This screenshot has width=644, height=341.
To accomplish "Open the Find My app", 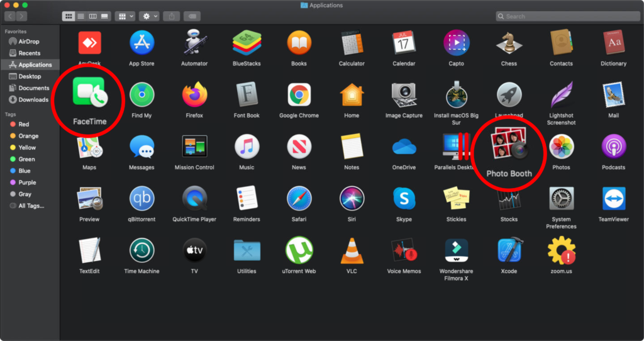I will pyautogui.click(x=142, y=94).
